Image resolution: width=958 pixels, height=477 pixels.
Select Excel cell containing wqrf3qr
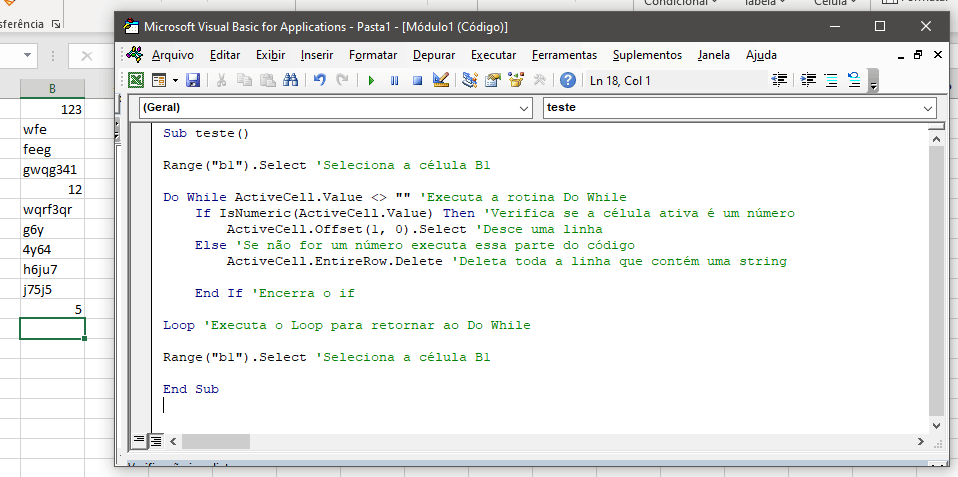(x=52, y=209)
